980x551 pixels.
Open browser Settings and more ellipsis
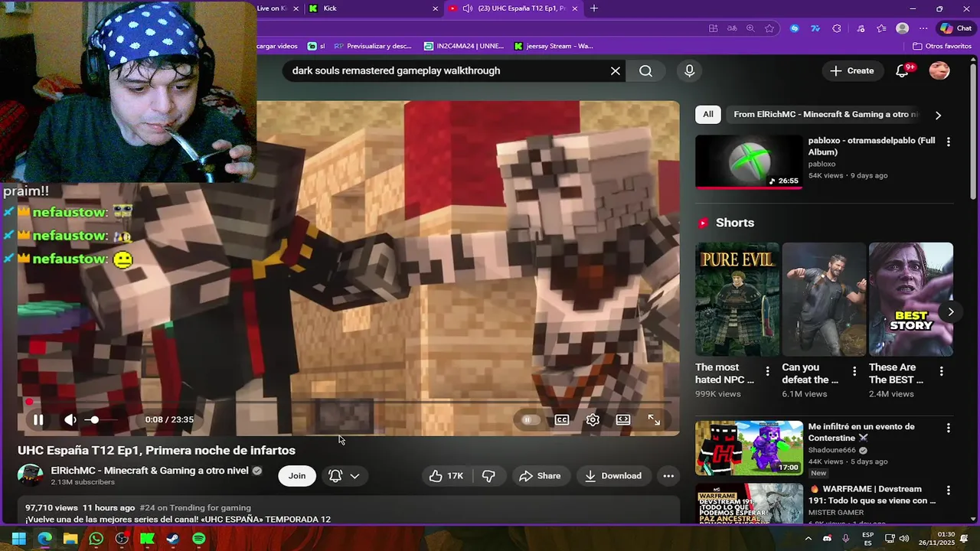tap(923, 28)
